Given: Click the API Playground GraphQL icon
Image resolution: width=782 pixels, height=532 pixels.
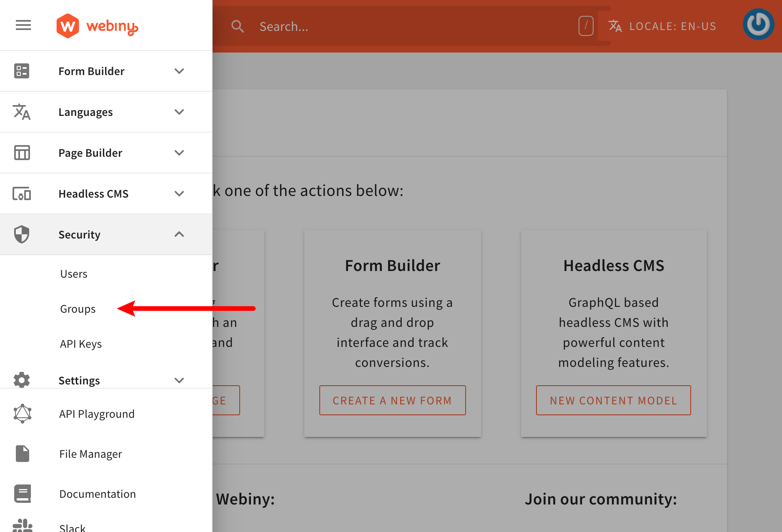Looking at the screenshot, I should pyautogui.click(x=22, y=413).
